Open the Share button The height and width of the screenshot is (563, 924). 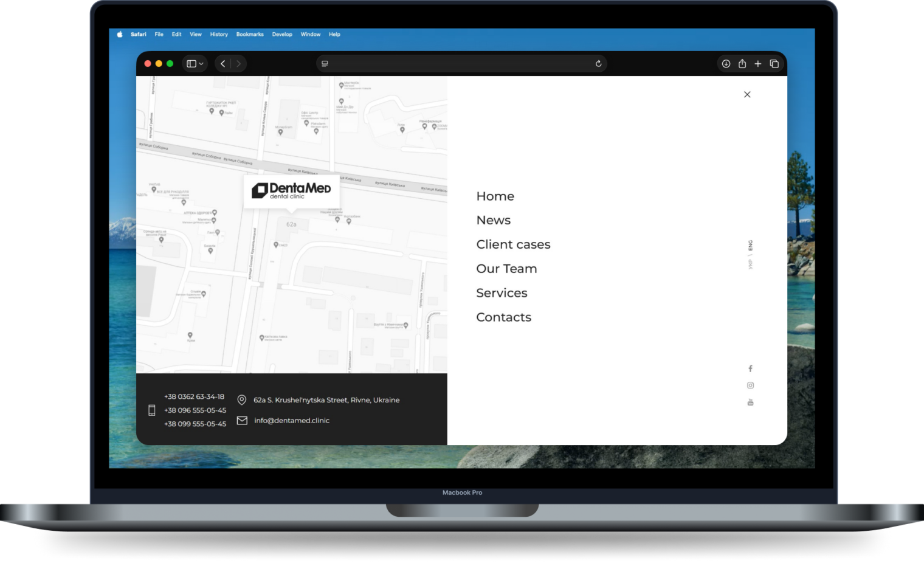coord(742,63)
